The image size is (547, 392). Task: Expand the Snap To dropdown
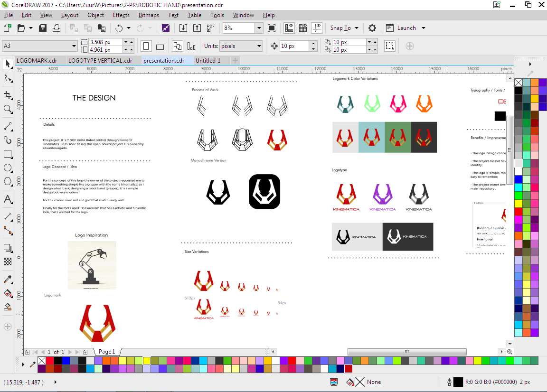click(357, 28)
